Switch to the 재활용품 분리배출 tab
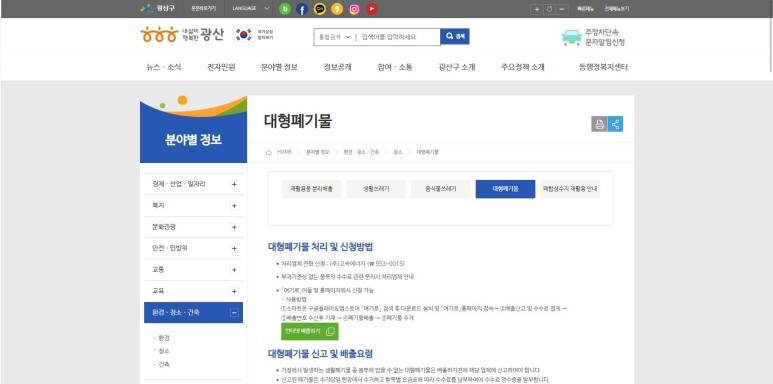773x384 pixels. click(311, 189)
